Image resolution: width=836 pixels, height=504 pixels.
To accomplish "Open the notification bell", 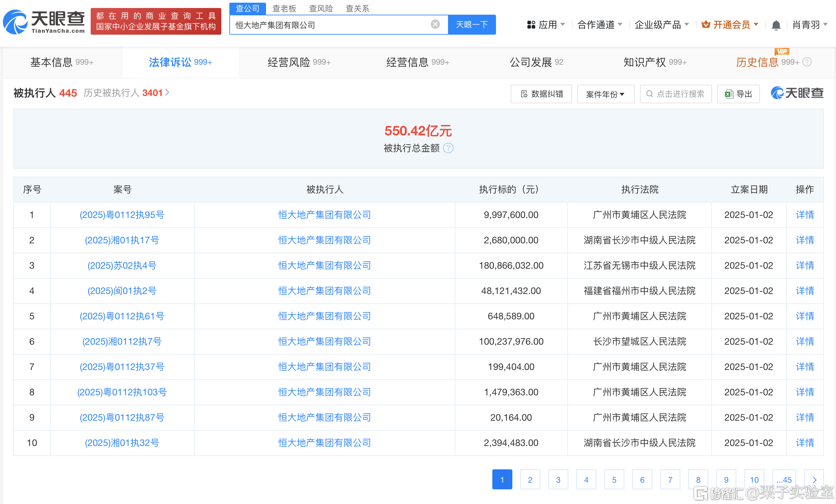I will (776, 25).
